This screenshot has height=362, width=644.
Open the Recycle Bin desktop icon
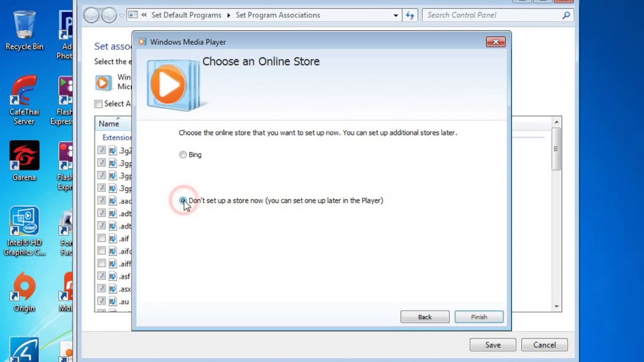pyautogui.click(x=24, y=31)
